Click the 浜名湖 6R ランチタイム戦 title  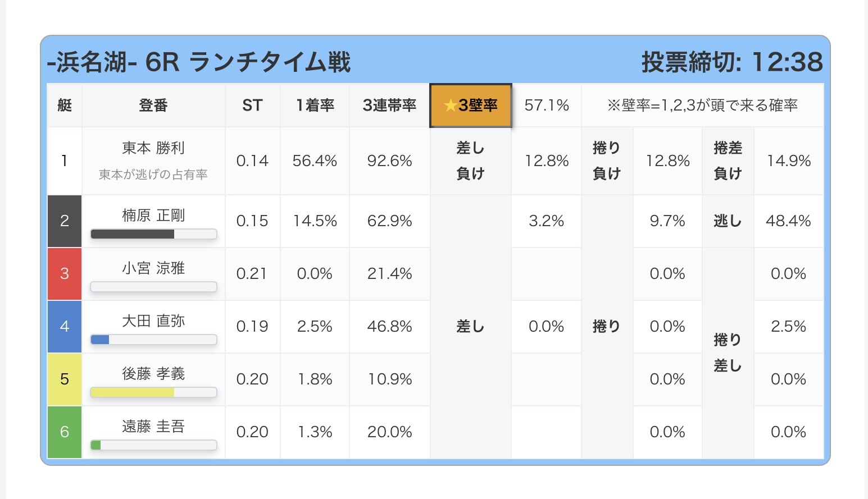pos(199,62)
